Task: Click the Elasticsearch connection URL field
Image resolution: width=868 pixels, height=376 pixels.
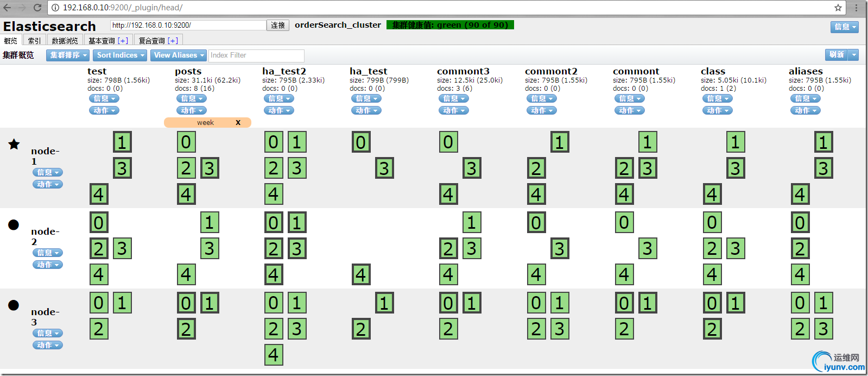Action: pos(188,25)
